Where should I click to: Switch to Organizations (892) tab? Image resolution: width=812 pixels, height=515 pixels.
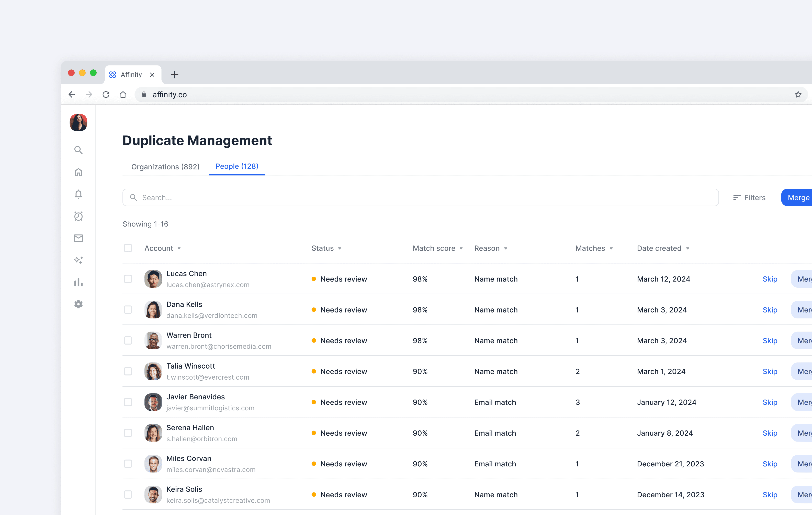[x=165, y=166]
